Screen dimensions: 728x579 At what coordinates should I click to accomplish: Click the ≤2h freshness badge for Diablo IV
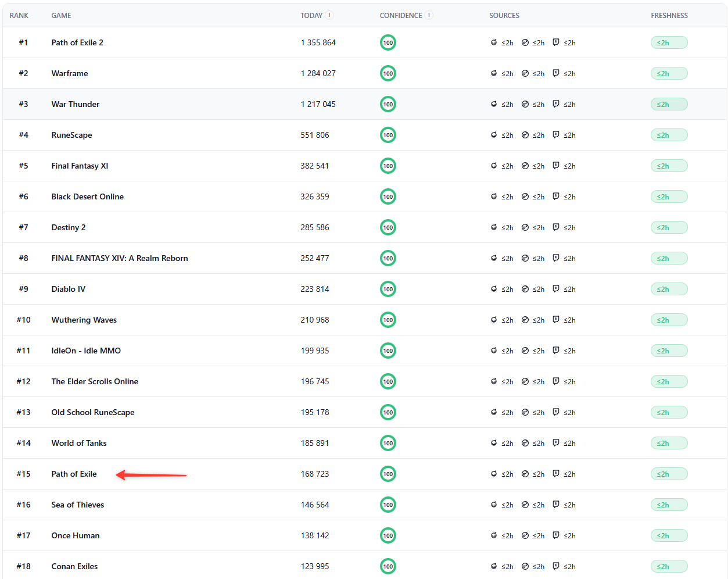[x=669, y=289]
